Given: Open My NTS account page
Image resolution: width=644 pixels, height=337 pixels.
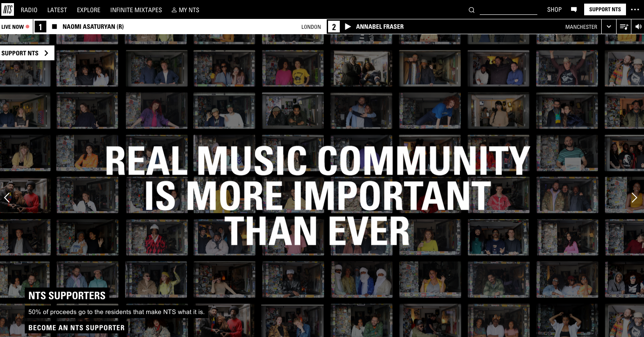Looking at the screenshot, I should tap(185, 9).
